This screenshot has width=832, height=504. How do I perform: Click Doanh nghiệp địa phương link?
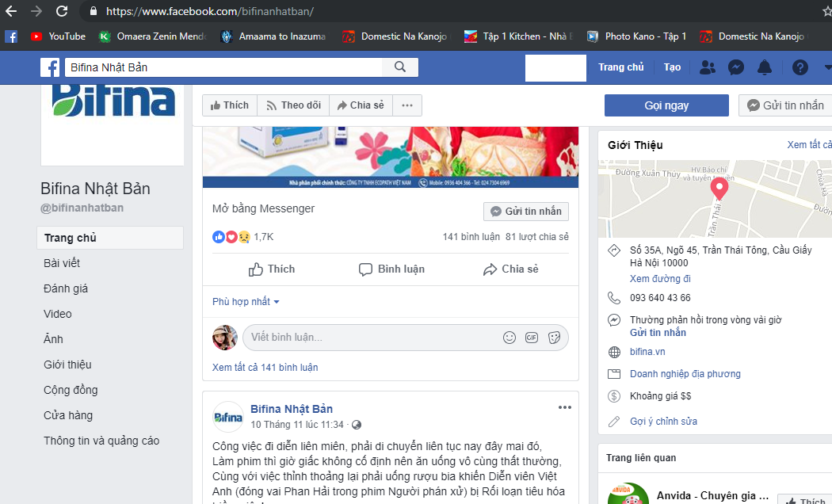685,374
